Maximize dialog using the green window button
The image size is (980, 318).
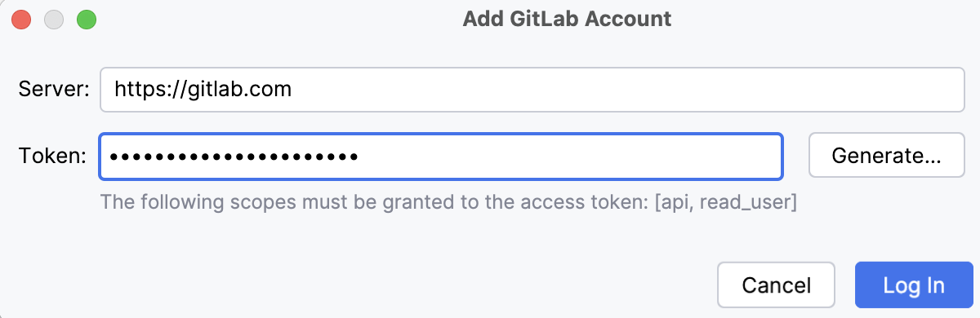[x=87, y=20]
